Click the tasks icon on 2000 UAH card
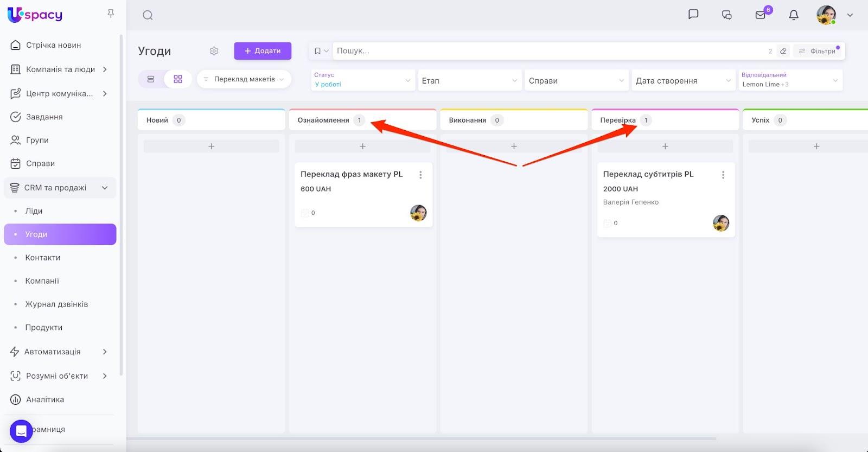The width and height of the screenshot is (868, 452). (608, 223)
